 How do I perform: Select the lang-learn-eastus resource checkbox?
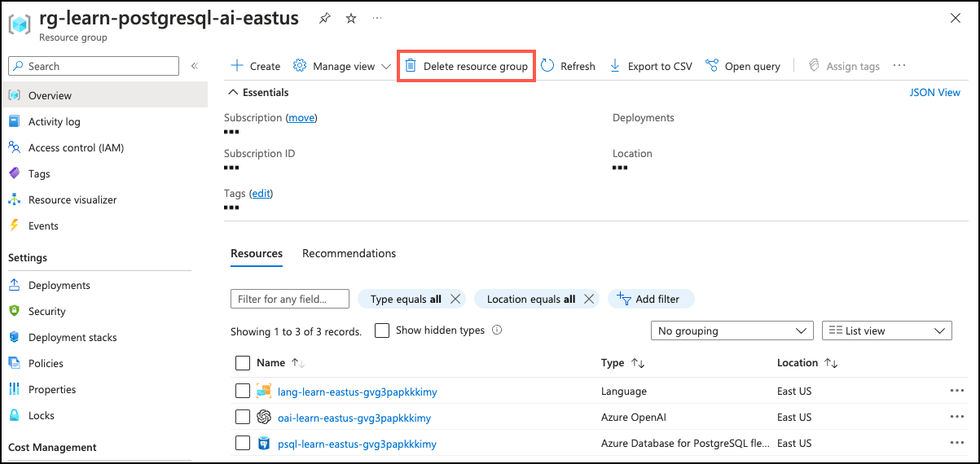click(x=243, y=392)
